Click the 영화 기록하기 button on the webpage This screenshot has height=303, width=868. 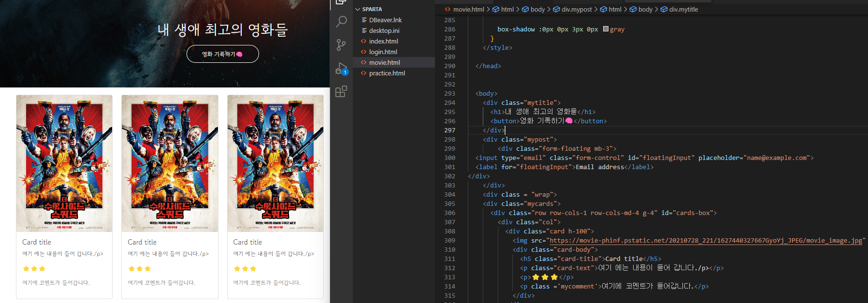(x=223, y=54)
